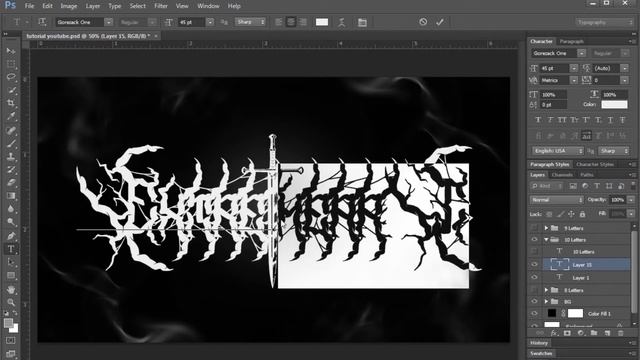Create a new layer group

point(594,333)
